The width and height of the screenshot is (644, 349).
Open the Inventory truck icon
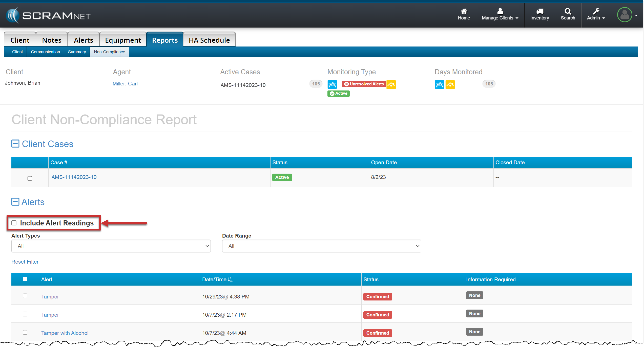539,11
